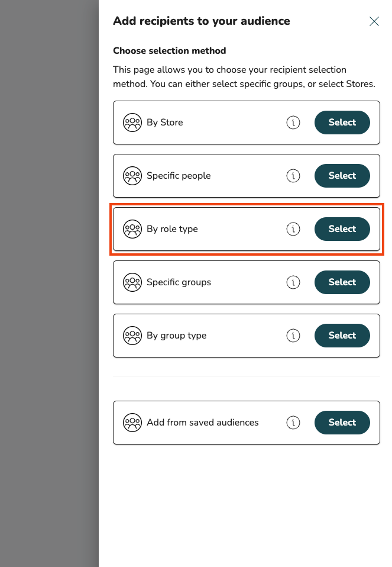Click the group icon beside Specific people
The width and height of the screenshot is (392, 567).
pos(132,176)
